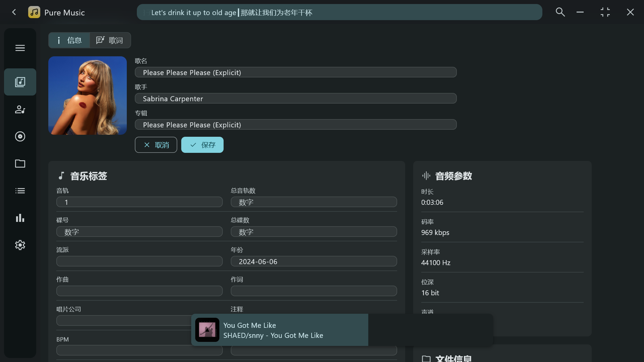Focus the 总音轨数 total tracks field
The height and width of the screenshot is (362, 644).
coord(314,202)
